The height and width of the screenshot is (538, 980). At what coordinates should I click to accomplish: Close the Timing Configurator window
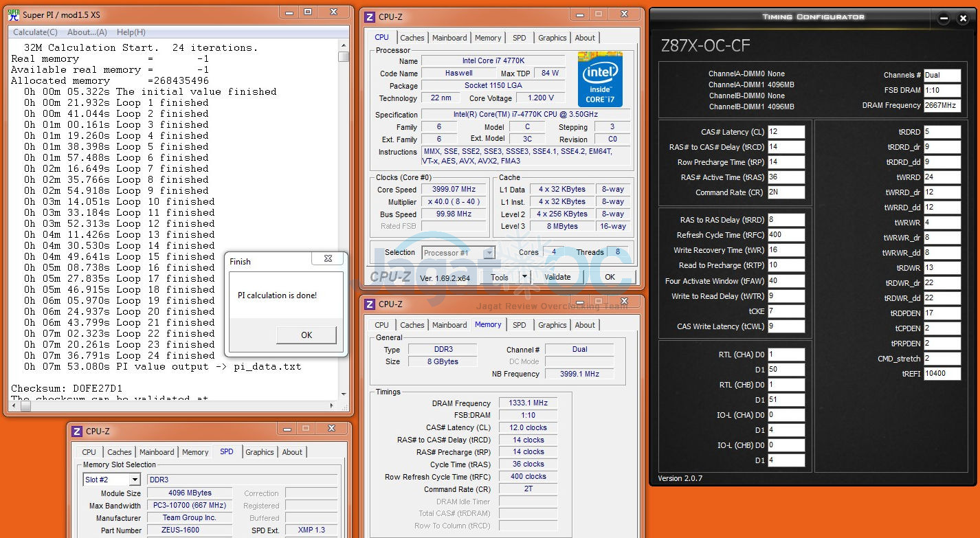click(963, 19)
